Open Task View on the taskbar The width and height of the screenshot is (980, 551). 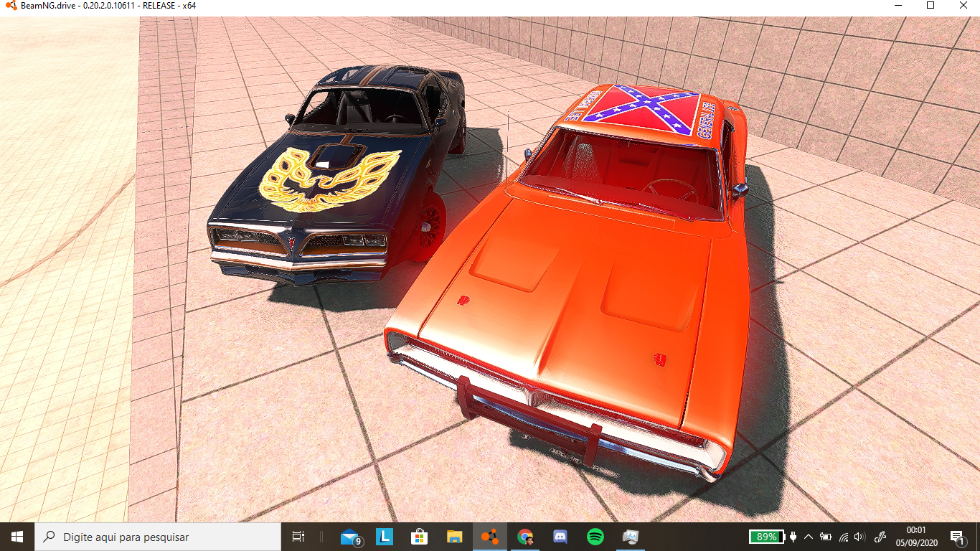point(298,536)
